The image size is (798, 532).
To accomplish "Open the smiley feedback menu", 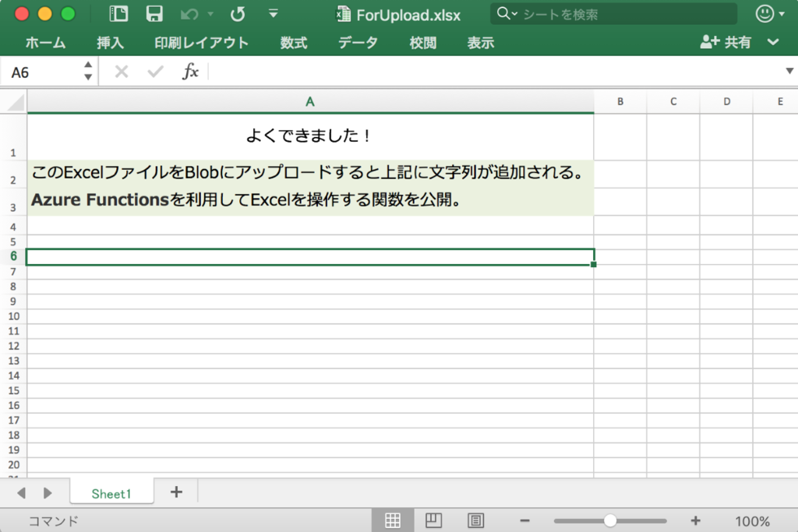I will pyautogui.click(x=769, y=14).
